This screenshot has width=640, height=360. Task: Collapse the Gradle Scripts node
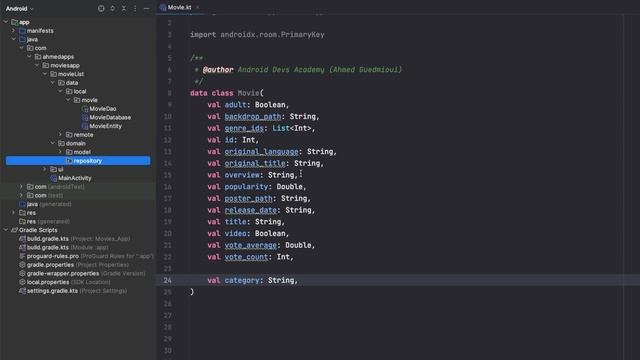[x=6, y=230]
